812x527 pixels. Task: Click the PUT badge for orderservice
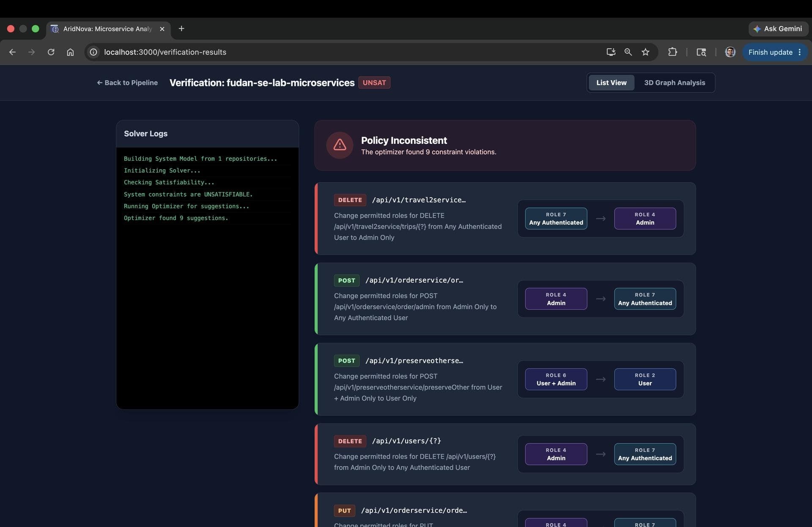[344, 511]
